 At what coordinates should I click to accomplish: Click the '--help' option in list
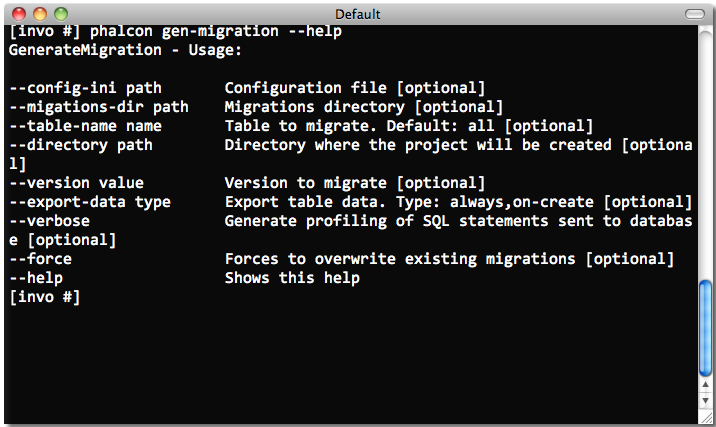(x=36, y=278)
